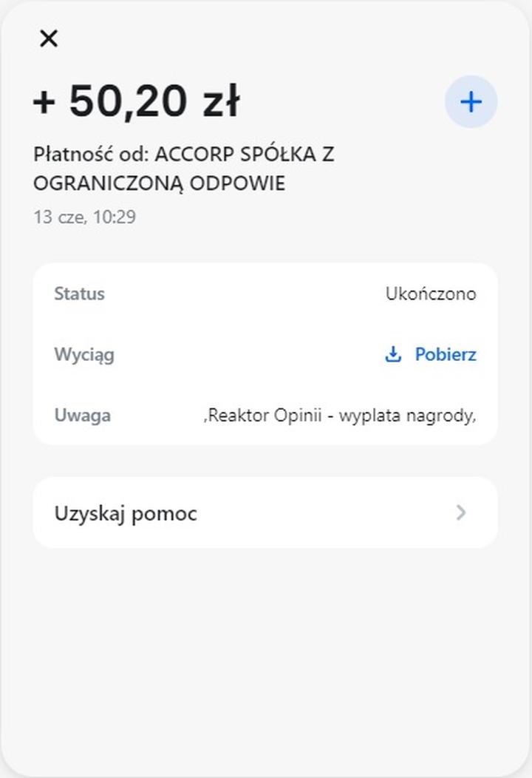The width and height of the screenshot is (532, 778).
Task: Click the blue plus icon near the amount
Action: [471, 101]
